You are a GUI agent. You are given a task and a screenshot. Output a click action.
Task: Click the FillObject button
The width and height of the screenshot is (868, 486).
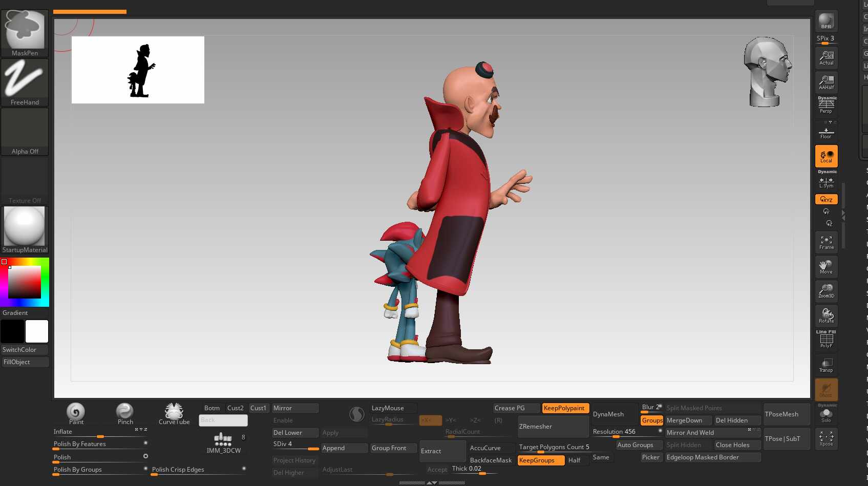(25, 362)
